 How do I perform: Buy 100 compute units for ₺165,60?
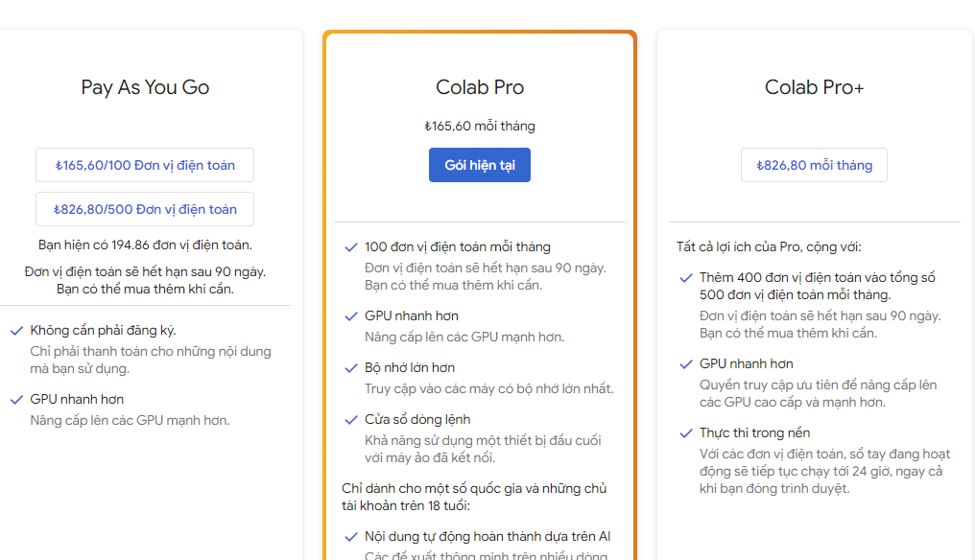[x=145, y=165]
